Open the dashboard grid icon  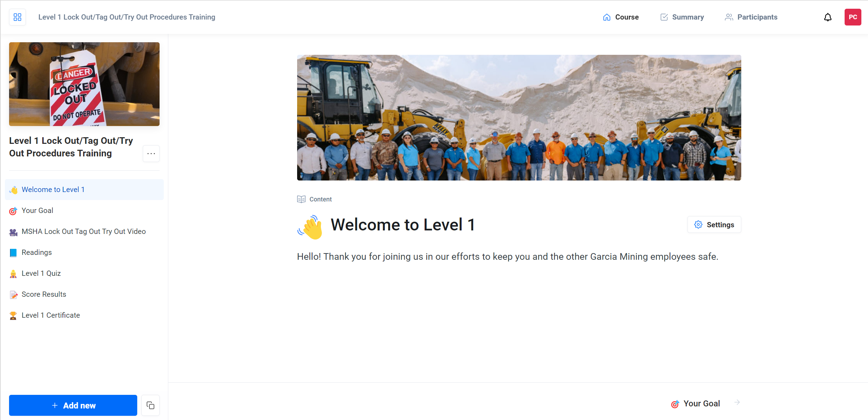point(17,17)
